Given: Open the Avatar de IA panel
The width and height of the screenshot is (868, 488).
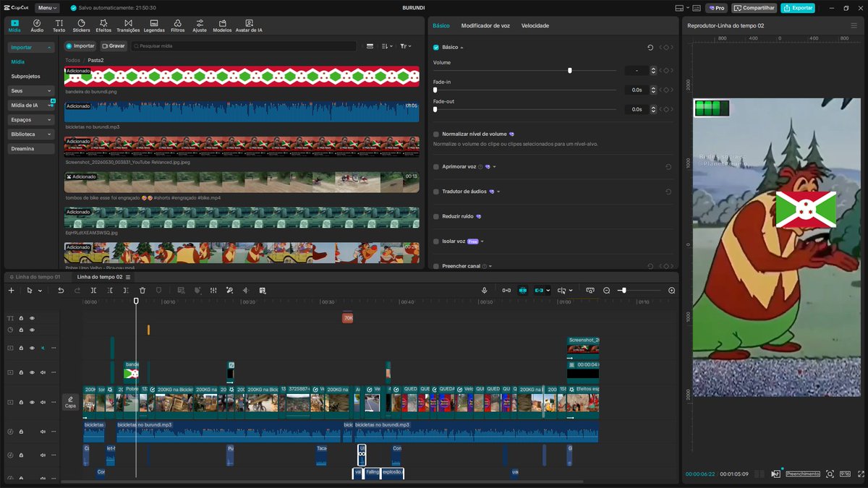Looking at the screenshot, I should (x=249, y=25).
